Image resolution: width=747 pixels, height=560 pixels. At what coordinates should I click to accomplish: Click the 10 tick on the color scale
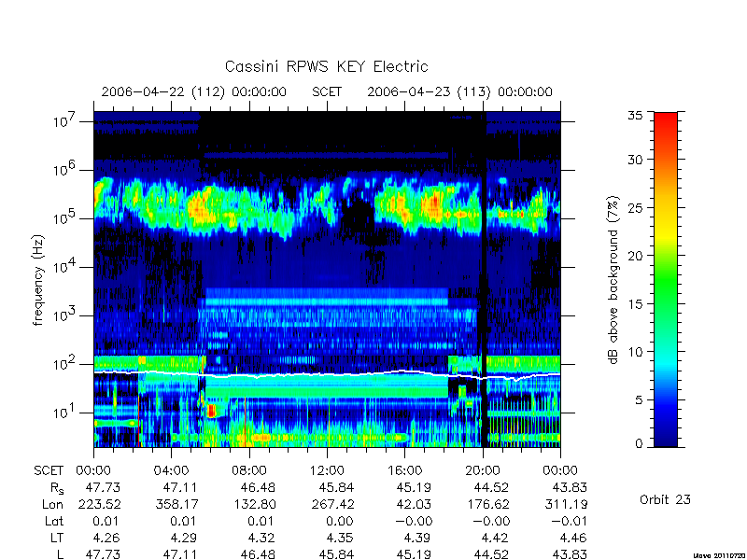[x=635, y=352]
